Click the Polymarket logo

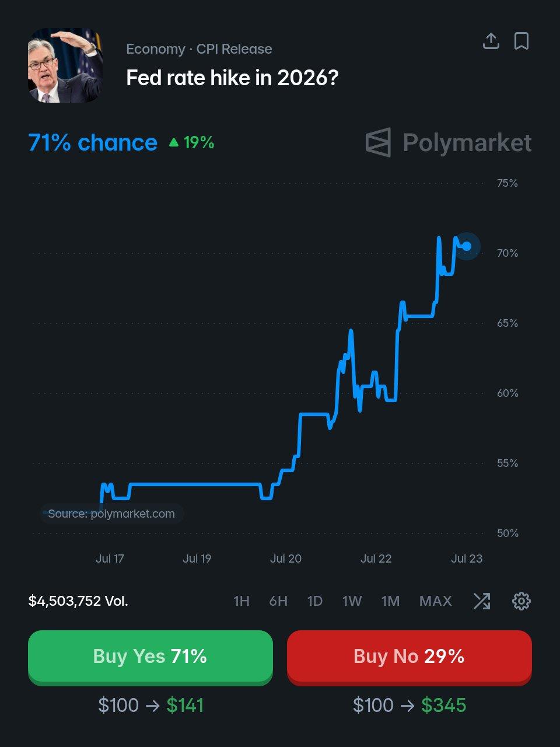pyautogui.click(x=448, y=142)
